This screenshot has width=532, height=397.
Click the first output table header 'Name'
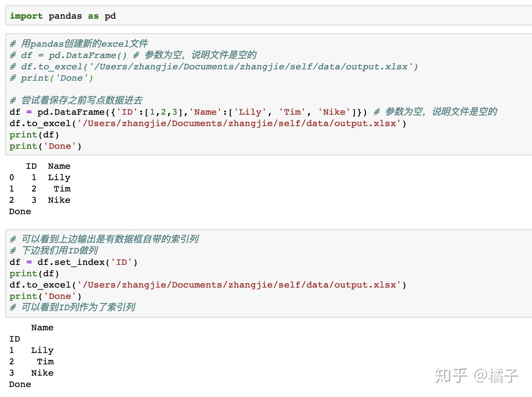[x=59, y=166]
